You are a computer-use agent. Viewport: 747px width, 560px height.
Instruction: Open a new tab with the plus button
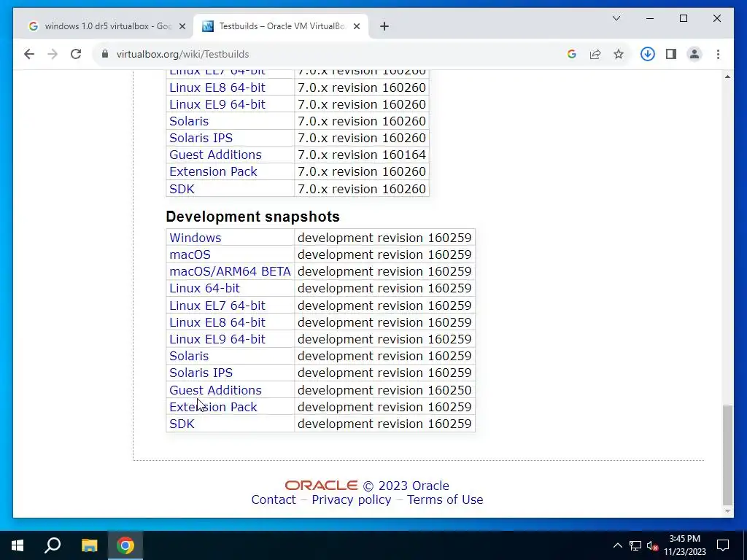(384, 27)
